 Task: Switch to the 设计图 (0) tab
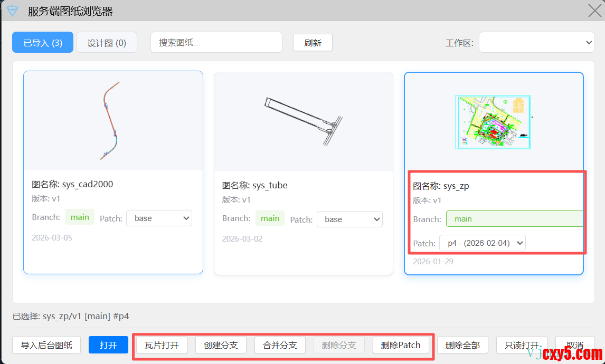(107, 43)
